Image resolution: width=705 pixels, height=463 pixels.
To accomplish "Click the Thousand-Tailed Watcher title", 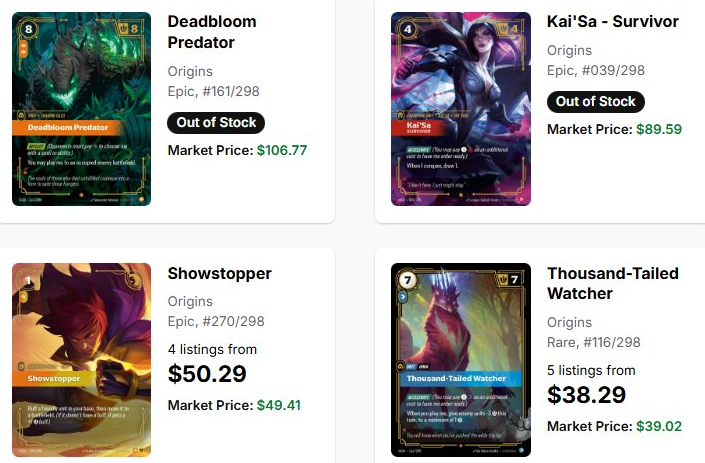I will click(x=613, y=283).
